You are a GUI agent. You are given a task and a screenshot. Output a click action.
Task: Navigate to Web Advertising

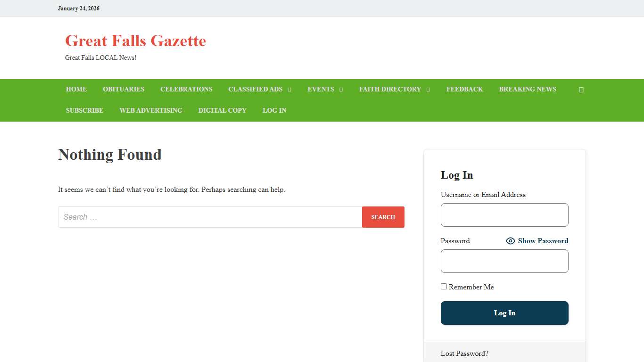pyautogui.click(x=151, y=110)
